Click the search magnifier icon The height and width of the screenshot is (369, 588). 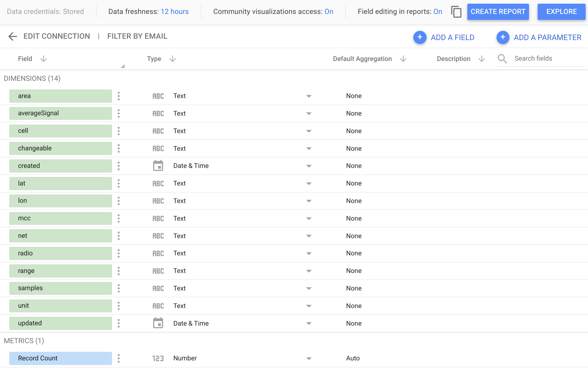[x=502, y=59]
